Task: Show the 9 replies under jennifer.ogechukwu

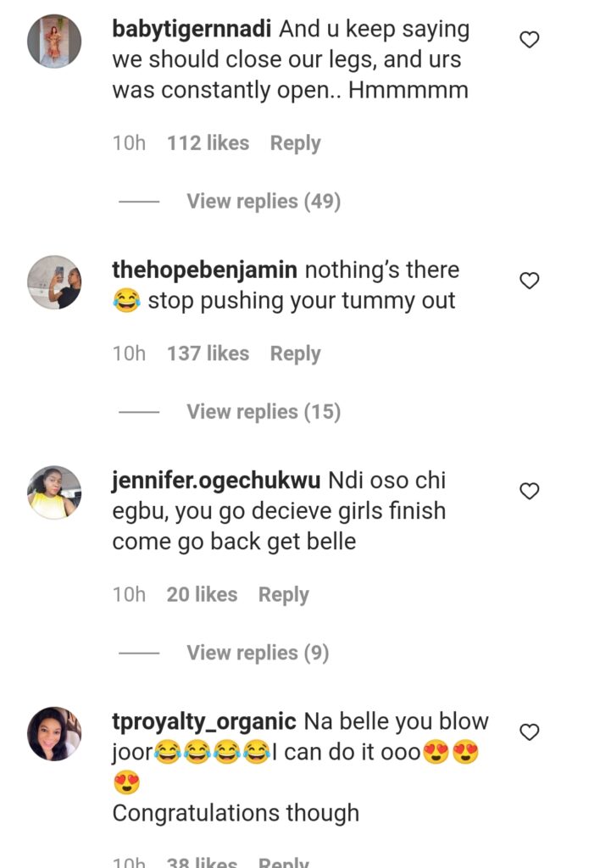Action: click(258, 653)
